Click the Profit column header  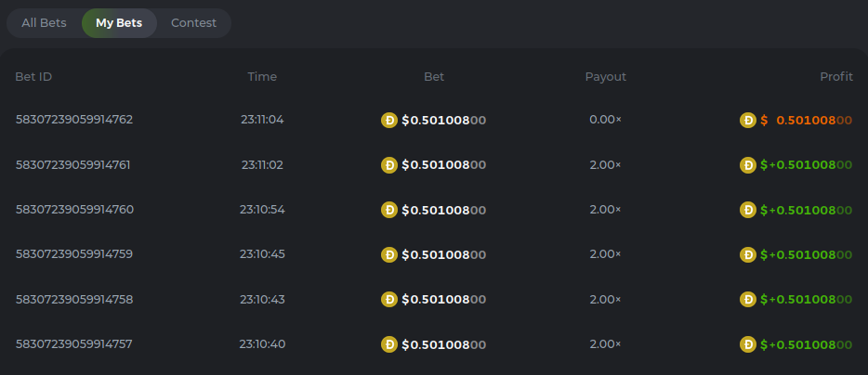tap(836, 77)
